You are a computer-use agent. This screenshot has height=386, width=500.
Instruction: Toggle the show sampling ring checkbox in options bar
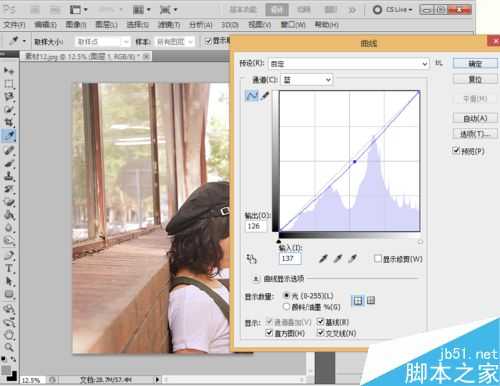click(x=208, y=41)
